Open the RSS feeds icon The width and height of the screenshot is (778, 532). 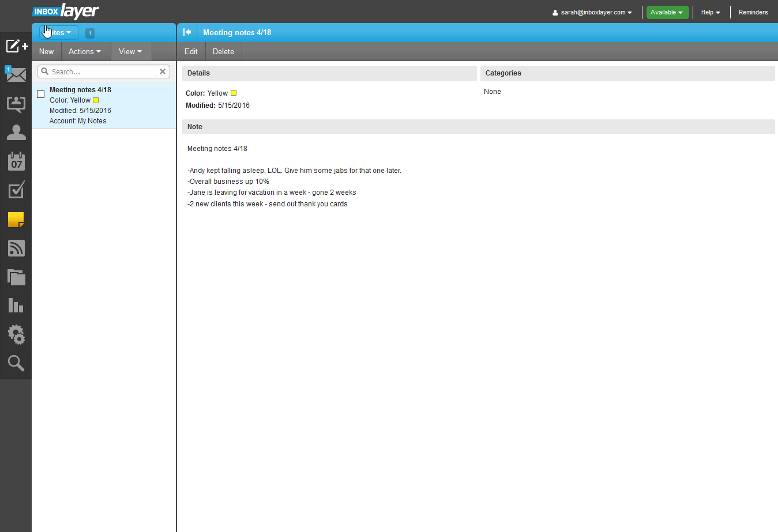(x=16, y=248)
